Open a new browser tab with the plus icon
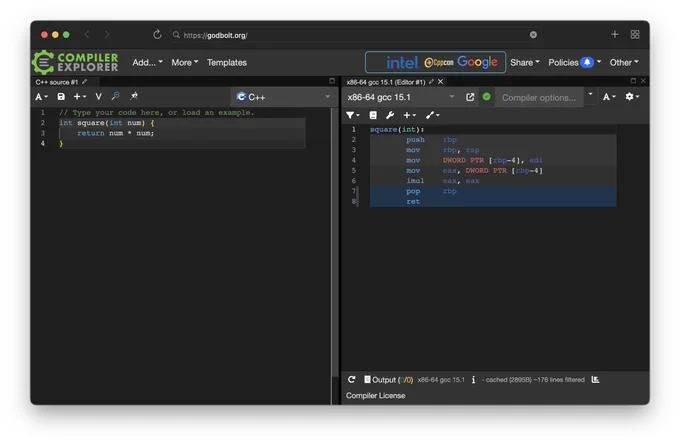This screenshot has height=445, width=680. (x=615, y=34)
